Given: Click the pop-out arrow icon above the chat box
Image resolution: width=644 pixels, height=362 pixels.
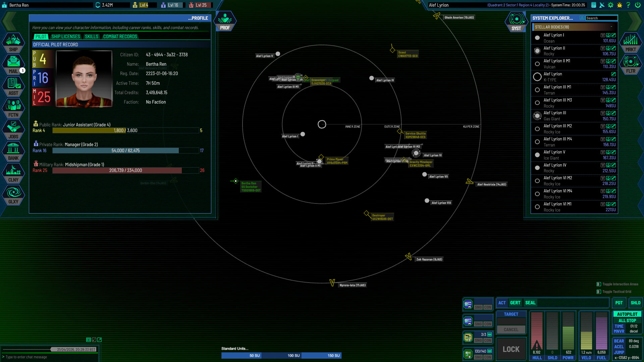Looking at the screenshot, I should tap(100, 340).
